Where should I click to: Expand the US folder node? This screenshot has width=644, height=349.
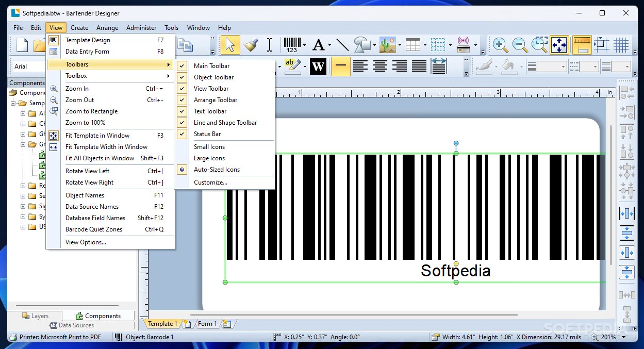(x=23, y=227)
